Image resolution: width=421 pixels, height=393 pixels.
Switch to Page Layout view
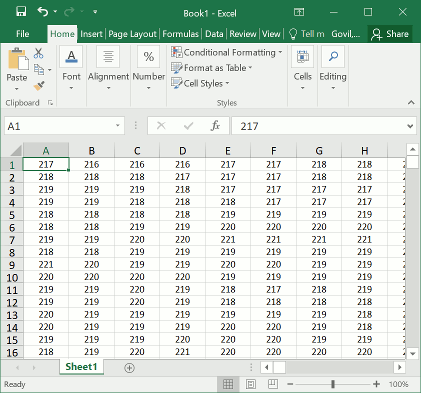coord(251,384)
